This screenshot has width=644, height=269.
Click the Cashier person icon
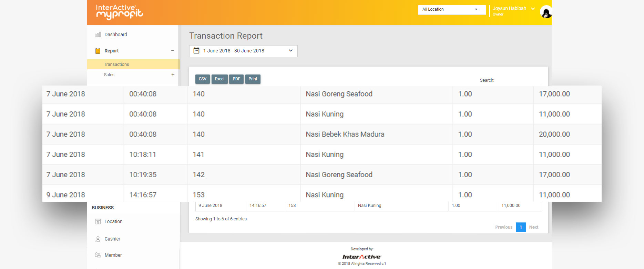pyautogui.click(x=98, y=239)
